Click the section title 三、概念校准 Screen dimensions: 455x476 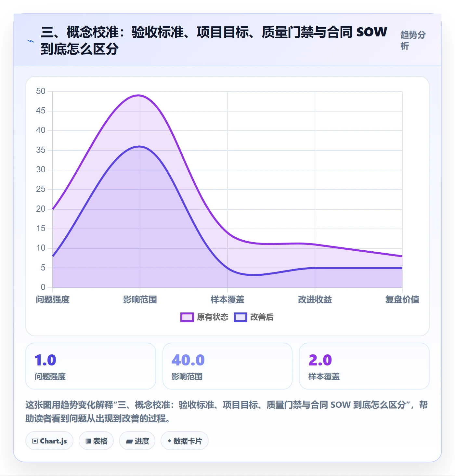tap(214, 41)
